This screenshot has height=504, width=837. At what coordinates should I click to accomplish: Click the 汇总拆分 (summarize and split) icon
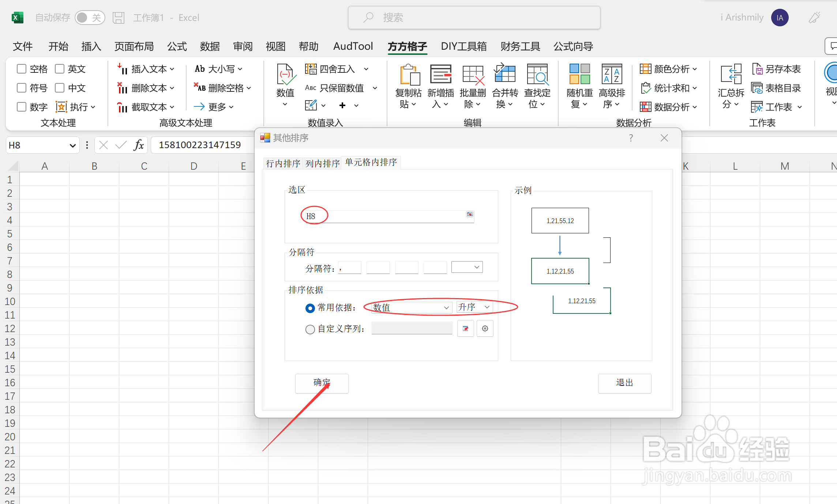(x=731, y=74)
